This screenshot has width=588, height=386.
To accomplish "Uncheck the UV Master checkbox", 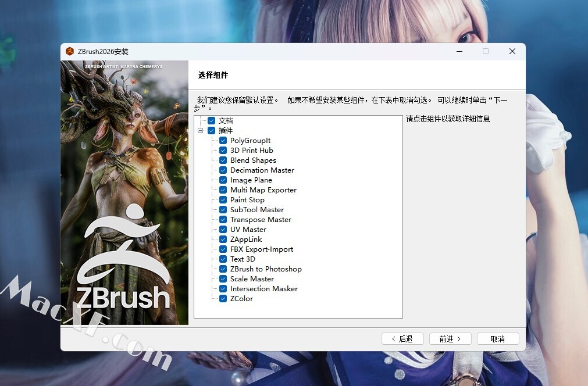I will click(223, 230).
